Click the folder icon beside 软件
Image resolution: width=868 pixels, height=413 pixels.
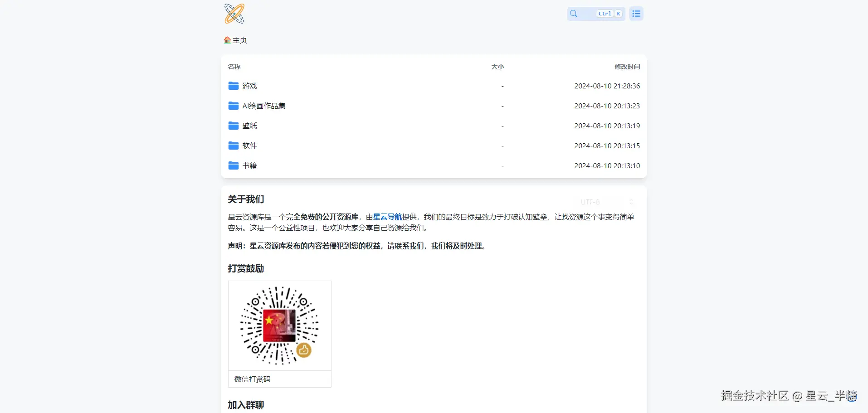click(234, 146)
